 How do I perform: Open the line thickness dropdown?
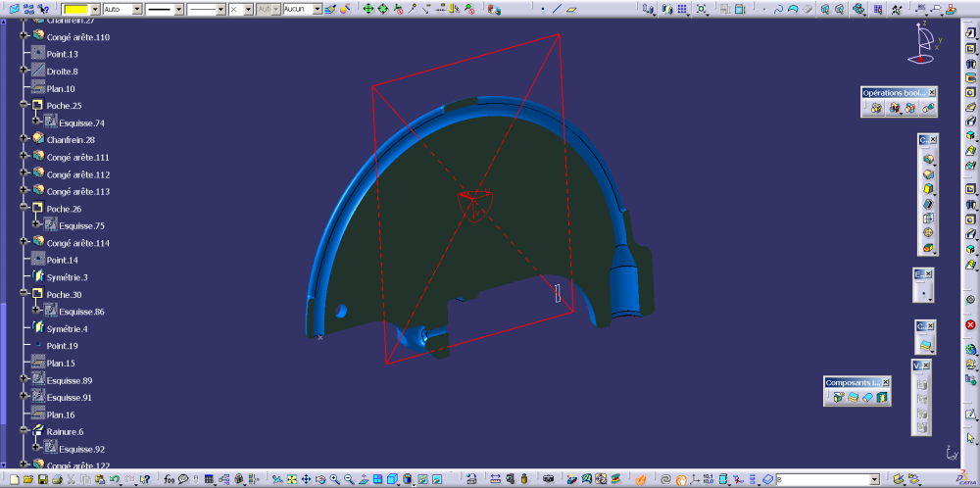coord(178,9)
